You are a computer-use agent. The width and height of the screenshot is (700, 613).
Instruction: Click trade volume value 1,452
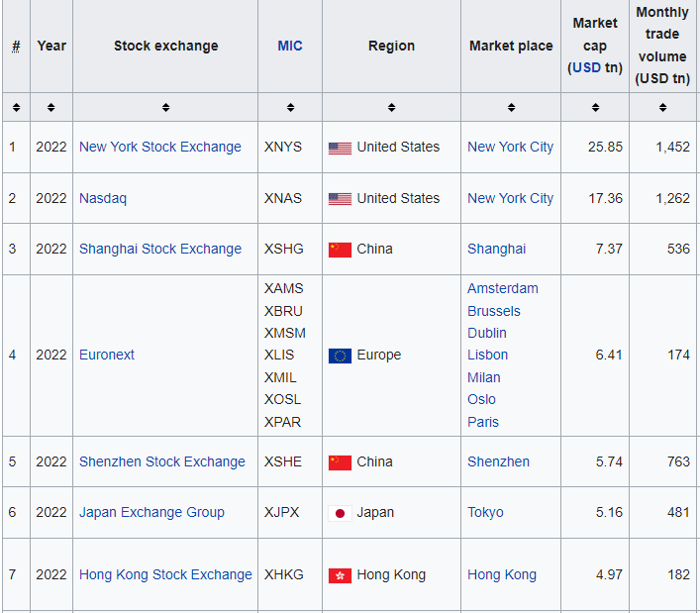(672, 147)
